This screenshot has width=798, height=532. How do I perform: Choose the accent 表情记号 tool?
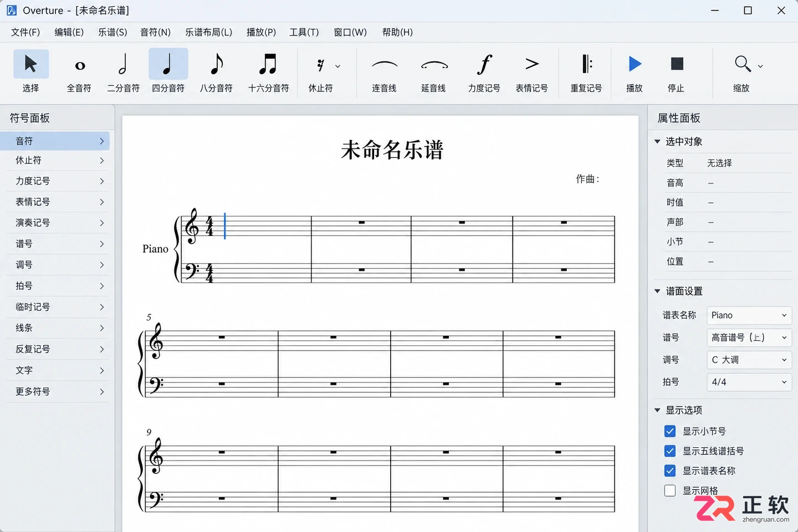(531, 72)
